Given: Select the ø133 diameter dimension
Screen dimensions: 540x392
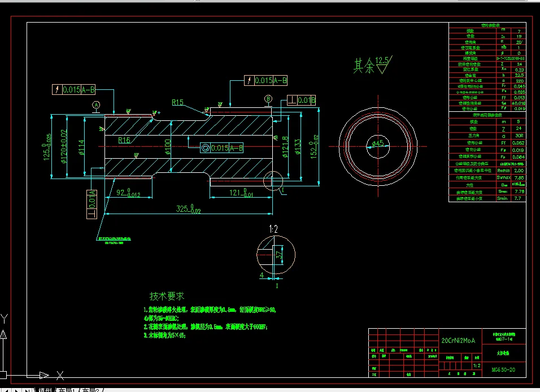Looking at the screenshot, I should click(298, 146).
